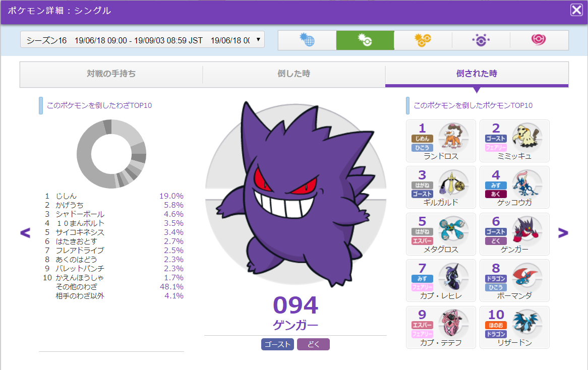The image size is (588, 370).
Task: Click the ほのお type badge on リザードン card
Action: (496, 325)
